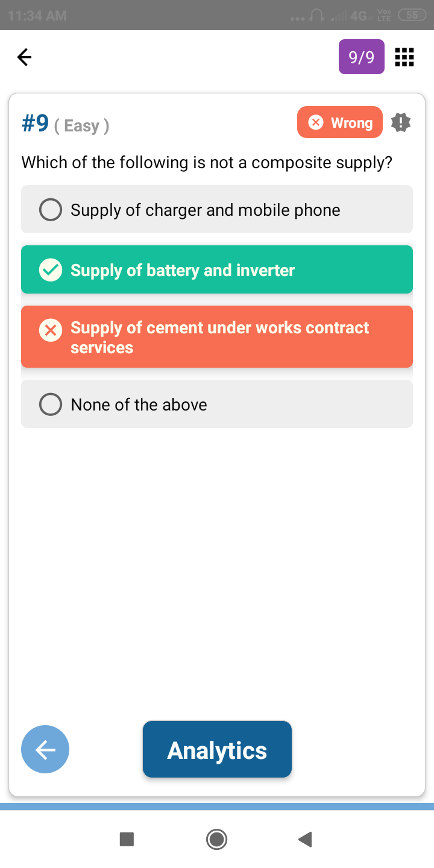
Task: Tap the back arrow at top left
Action: tap(24, 57)
